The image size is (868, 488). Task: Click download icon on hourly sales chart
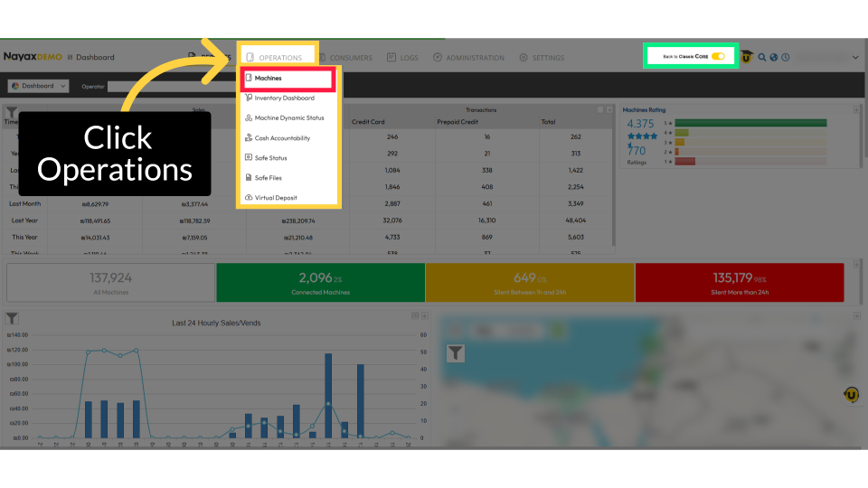point(425,316)
